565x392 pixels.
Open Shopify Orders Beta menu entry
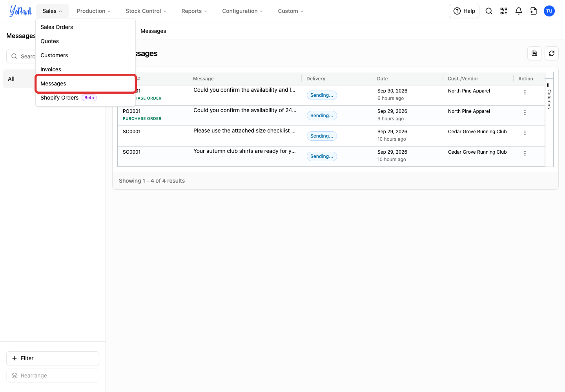click(86, 98)
